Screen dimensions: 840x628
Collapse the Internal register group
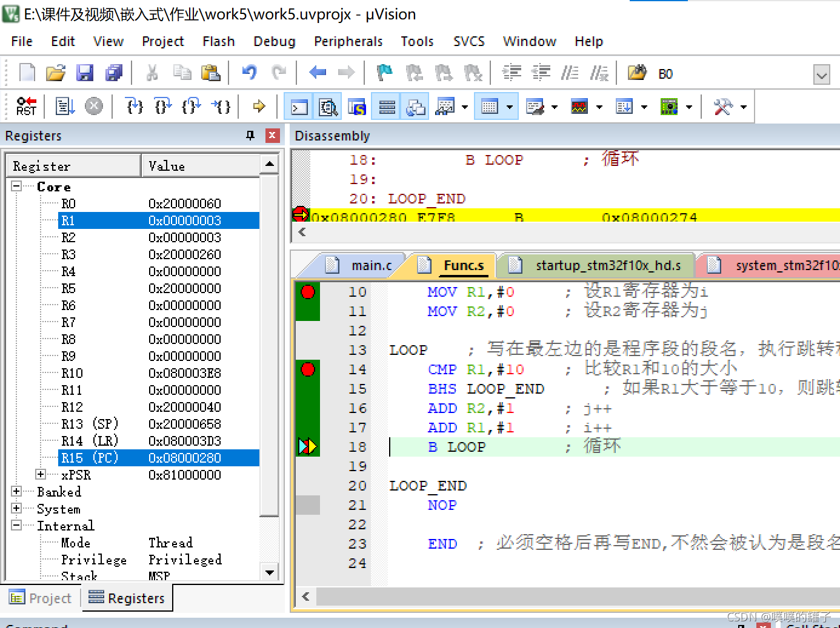17,525
